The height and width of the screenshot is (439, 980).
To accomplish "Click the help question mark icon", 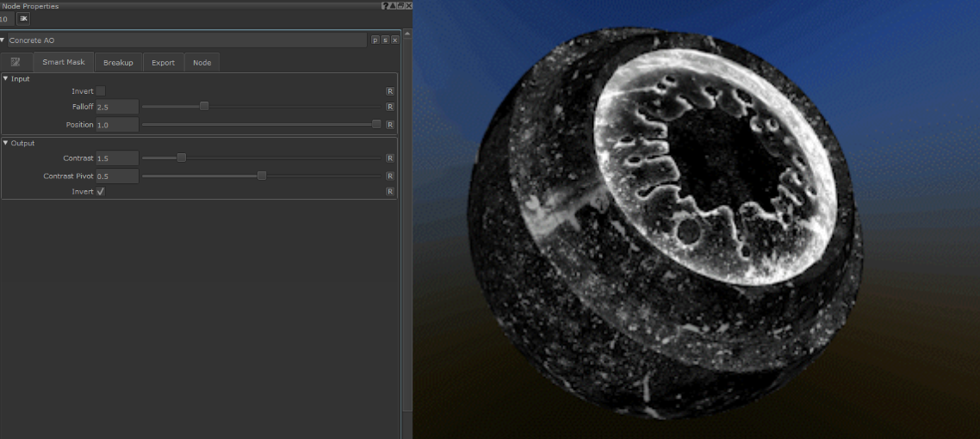I will 385,6.
